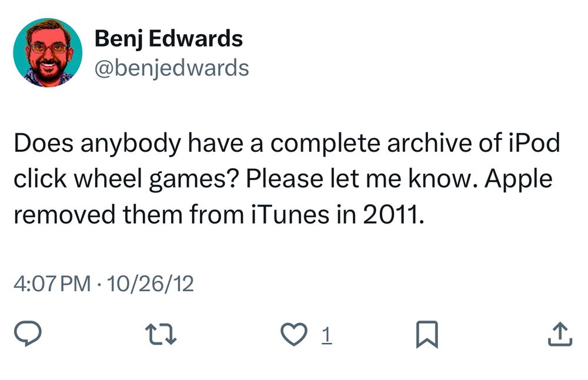Click the 4:07 PM timestamp
Viewport: 588px width, 380px height.
[52, 284]
